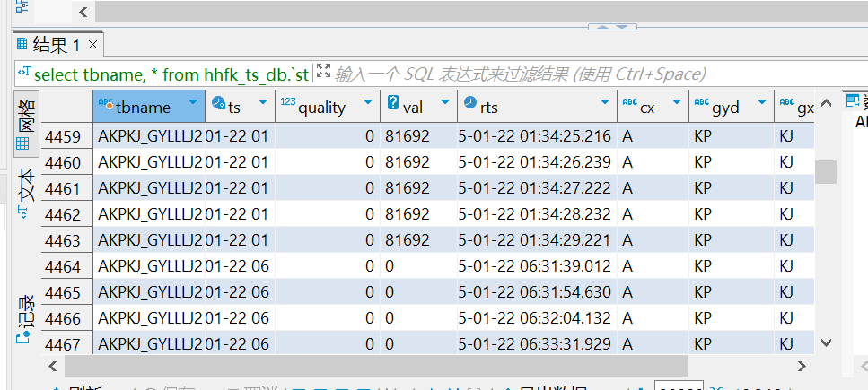
Task: Expand the gyd column filter dropdown
Action: click(761, 103)
